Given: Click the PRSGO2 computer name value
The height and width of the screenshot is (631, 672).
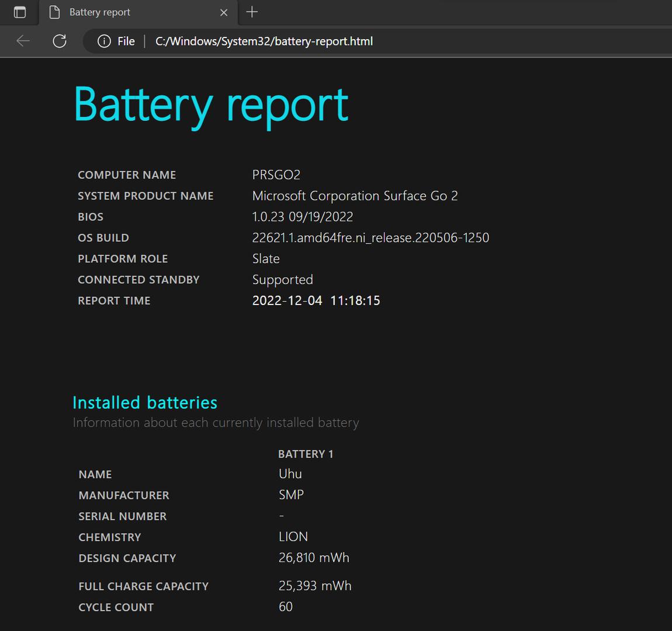Looking at the screenshot, I should [276, 175].
